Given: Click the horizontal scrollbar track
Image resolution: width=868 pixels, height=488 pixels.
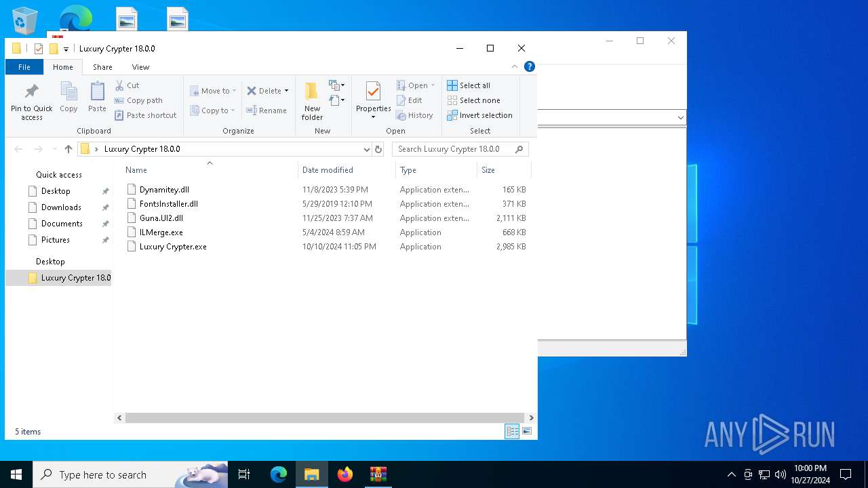Looking at the screenshot, I should pos(325,418).
